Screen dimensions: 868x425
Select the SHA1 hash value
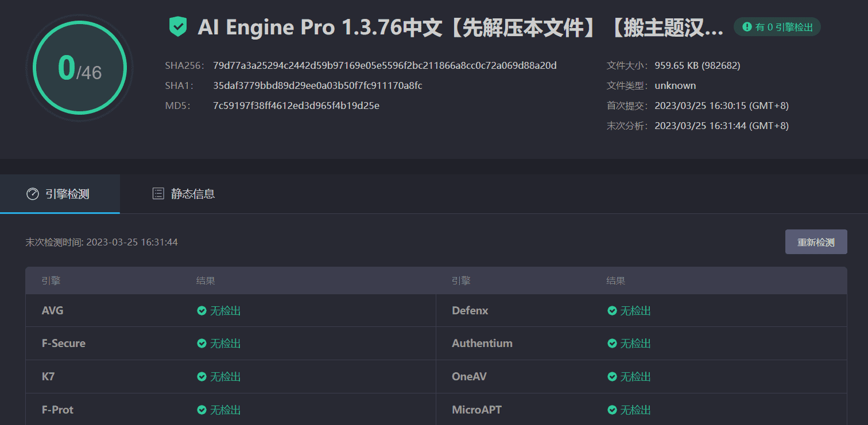coord(317,85)
